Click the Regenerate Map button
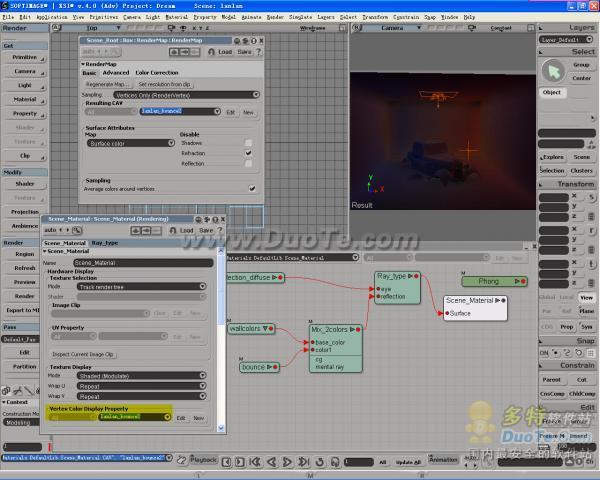The width and height of the screenshot is (600, 480). pos(107,84)
